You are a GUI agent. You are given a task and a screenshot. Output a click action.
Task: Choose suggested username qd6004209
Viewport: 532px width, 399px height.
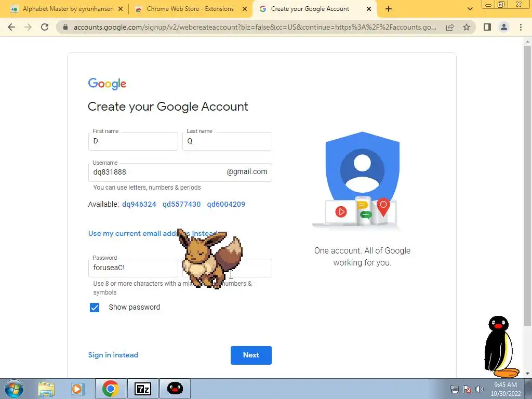(x=226, y=204)
